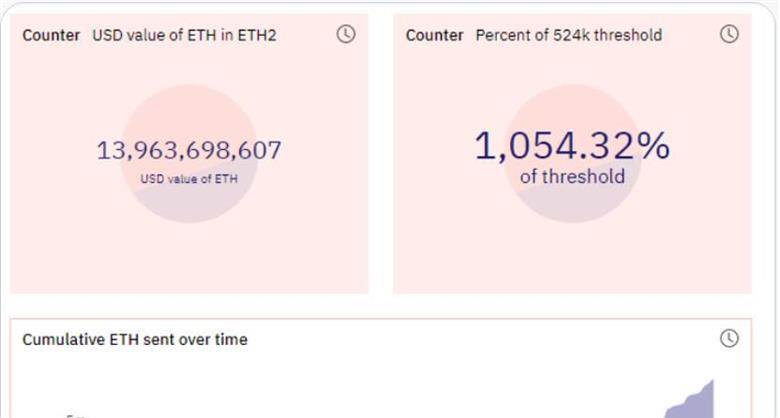
Task: Open the 'Percent of 524k threshold' title
Action: [569, 35]
